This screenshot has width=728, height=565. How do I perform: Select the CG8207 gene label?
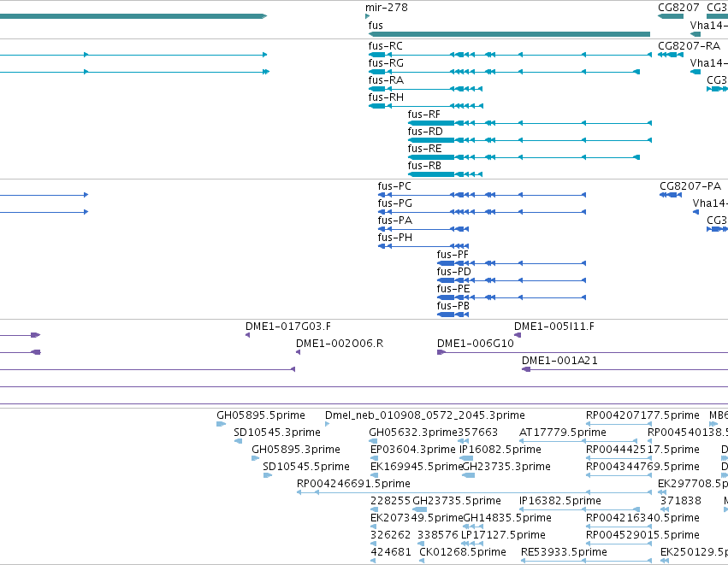coord(678,8)
